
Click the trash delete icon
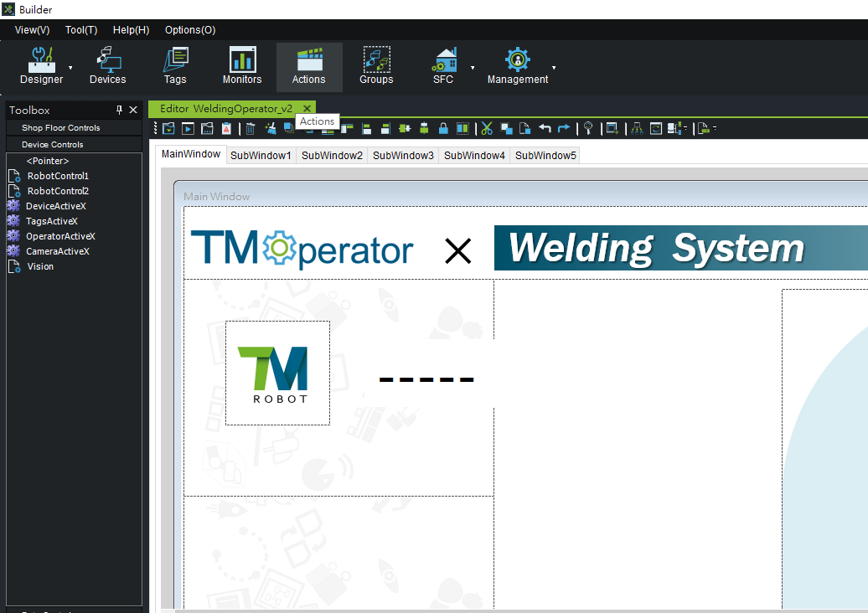tap(251, 128)
